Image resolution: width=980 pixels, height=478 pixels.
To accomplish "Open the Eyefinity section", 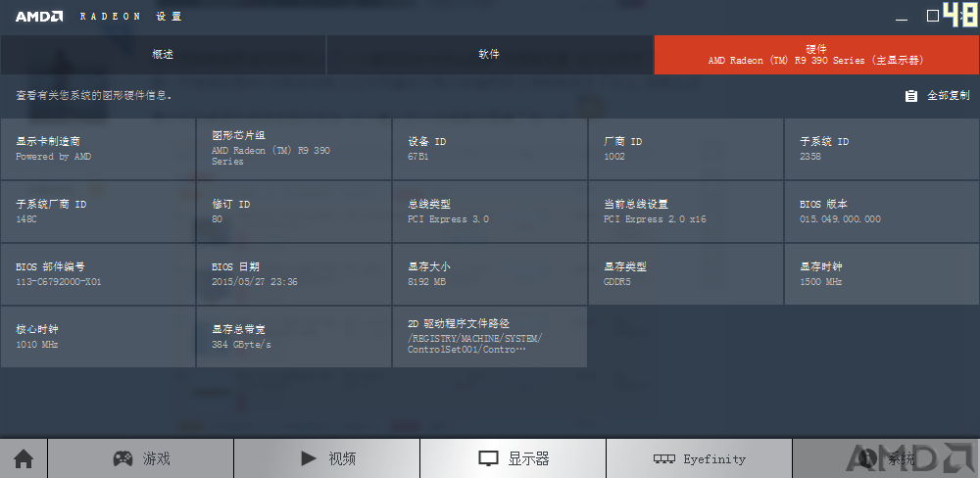I will pos(700,458).
